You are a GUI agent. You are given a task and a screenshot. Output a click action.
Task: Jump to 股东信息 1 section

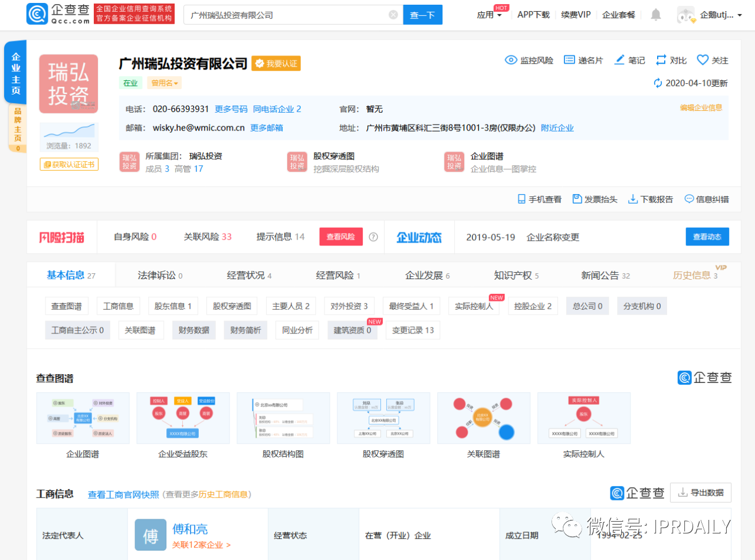coord(173,306)
